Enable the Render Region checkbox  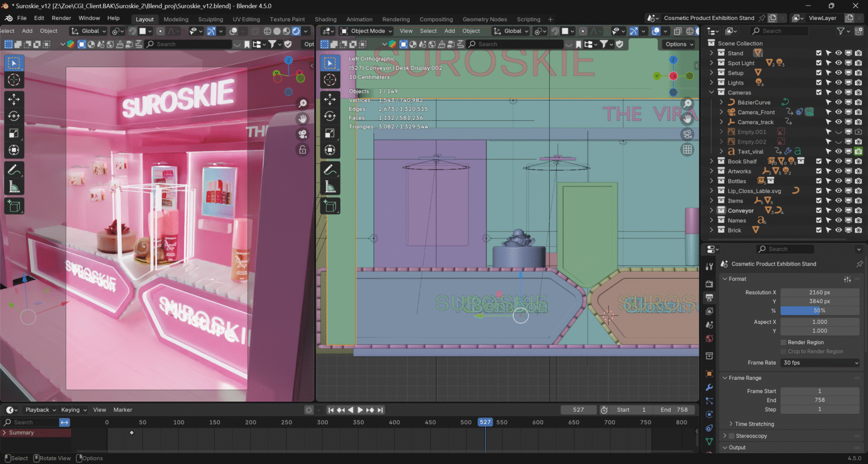tap(783, 342)
